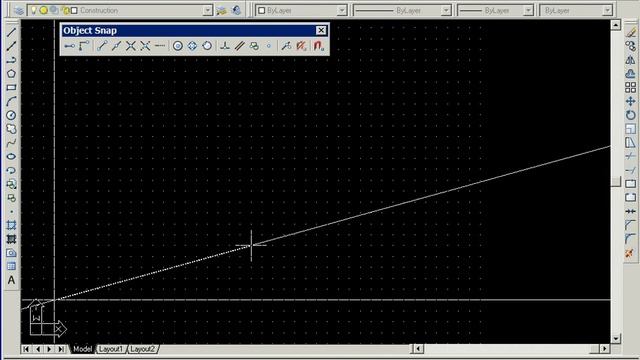Select the Ellipse tool

11,157
